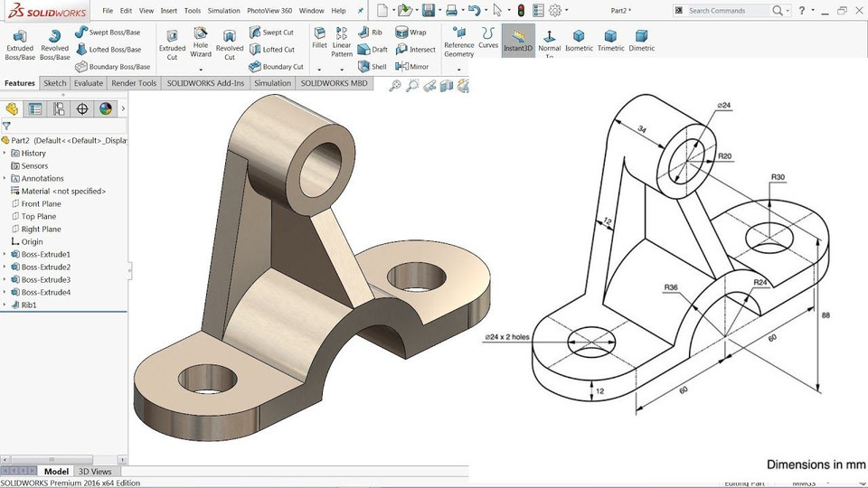Focus the Search Commands input field
The height and width of the screenshot is (488, 868).
pyautogui.click(x=727, y=11)
